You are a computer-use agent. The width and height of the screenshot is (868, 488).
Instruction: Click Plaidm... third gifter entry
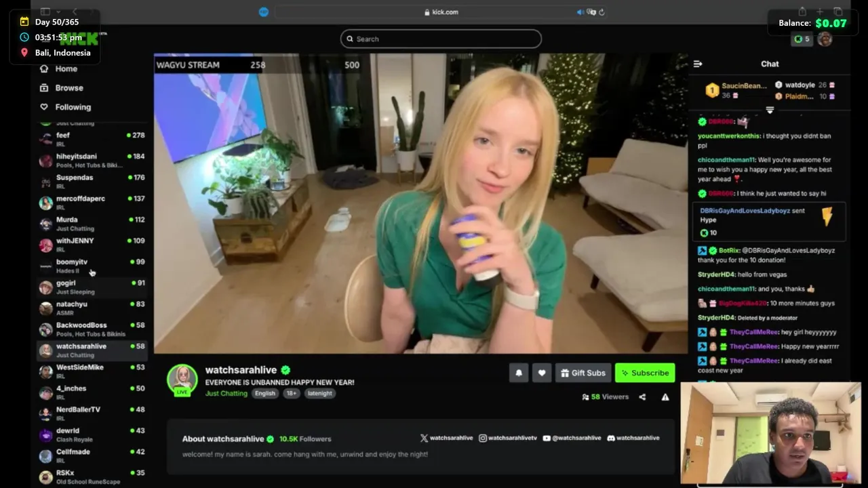[x=805, y=96]
